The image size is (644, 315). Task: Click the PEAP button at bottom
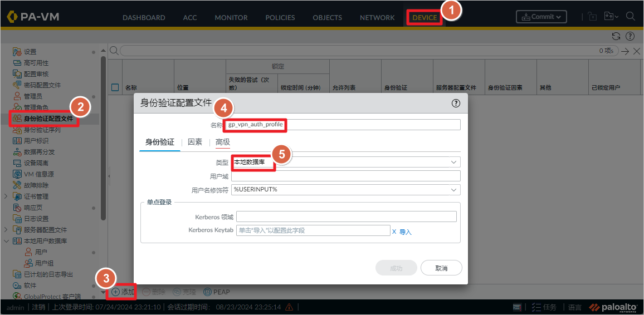pos(217,292)
